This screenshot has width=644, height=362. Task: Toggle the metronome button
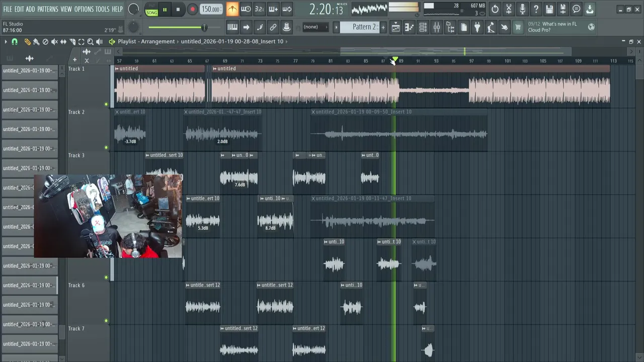click(232, 9)
